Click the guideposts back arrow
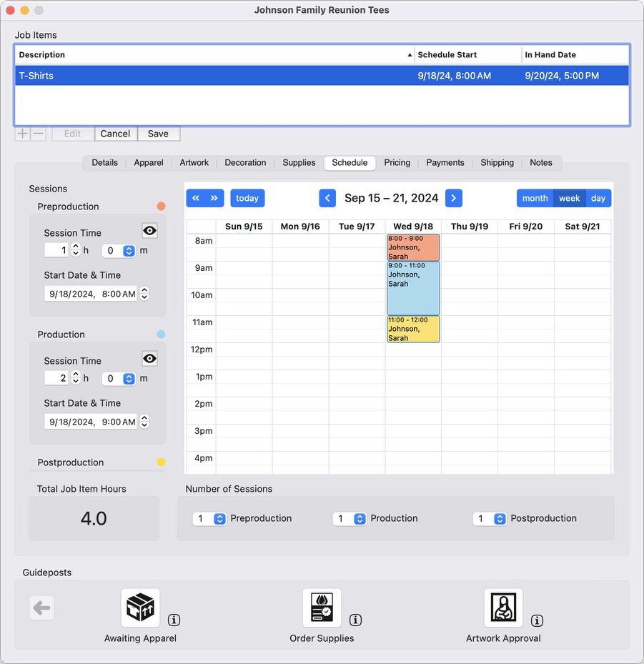This screenshot has height=664, width=644. point(41,608)
